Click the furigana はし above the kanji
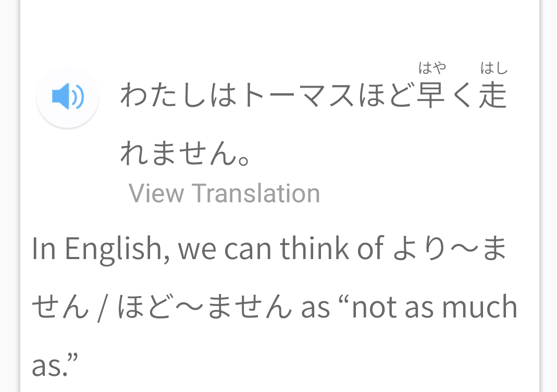The height and width of the screenshot is (392, 557). pyautogui.click(x=493, y=68)
